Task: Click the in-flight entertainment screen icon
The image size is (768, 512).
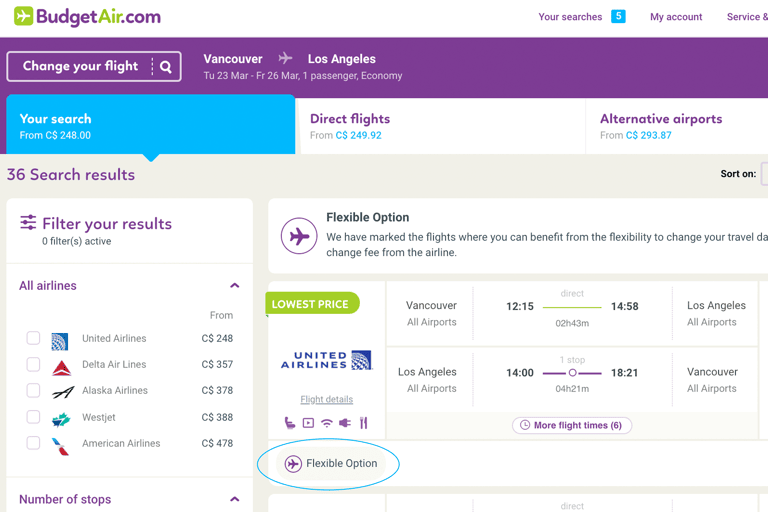Action: [x=308, y=423]
